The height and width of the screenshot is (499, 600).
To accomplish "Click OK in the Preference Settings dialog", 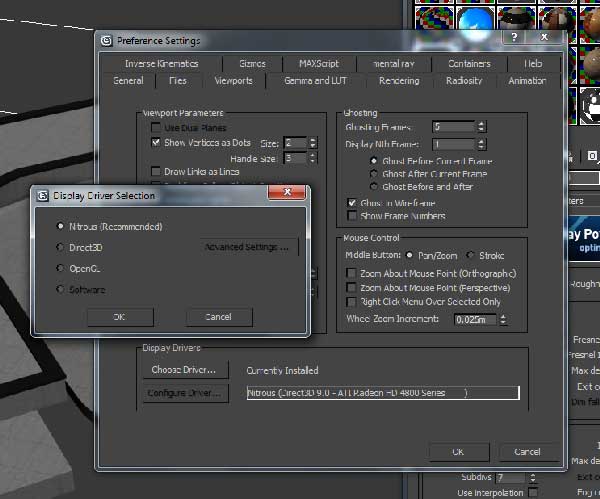I will tap(459, 452).
